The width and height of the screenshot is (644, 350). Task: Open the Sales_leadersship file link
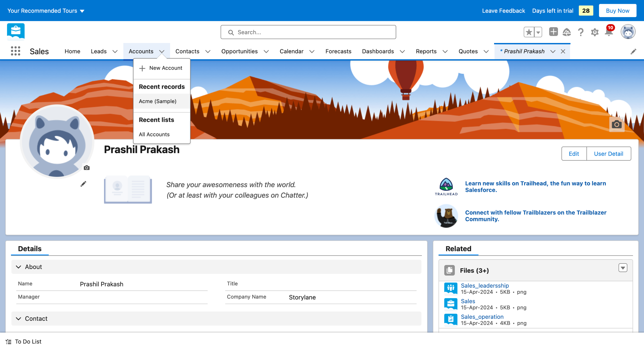coord(485,285)
